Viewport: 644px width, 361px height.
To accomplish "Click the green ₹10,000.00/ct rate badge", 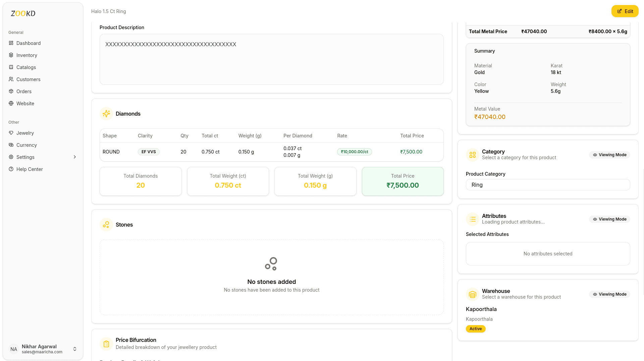I will coord(354,152).
